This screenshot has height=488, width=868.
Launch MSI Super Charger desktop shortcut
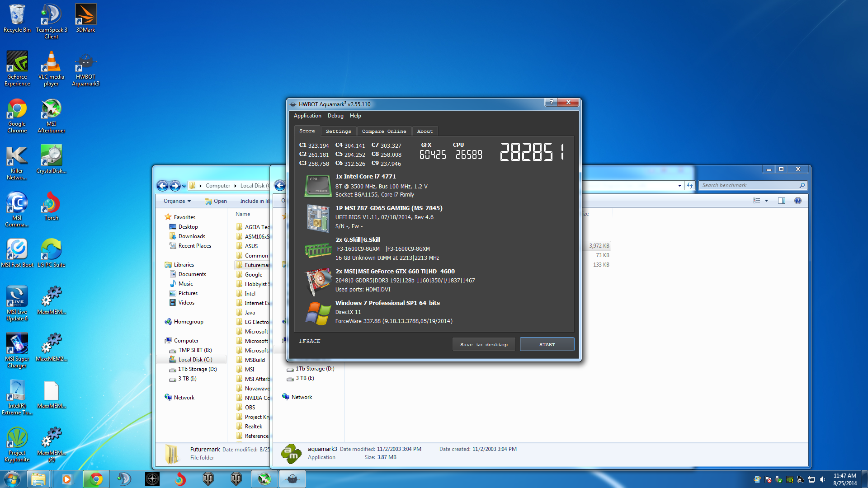pos(17,350)
